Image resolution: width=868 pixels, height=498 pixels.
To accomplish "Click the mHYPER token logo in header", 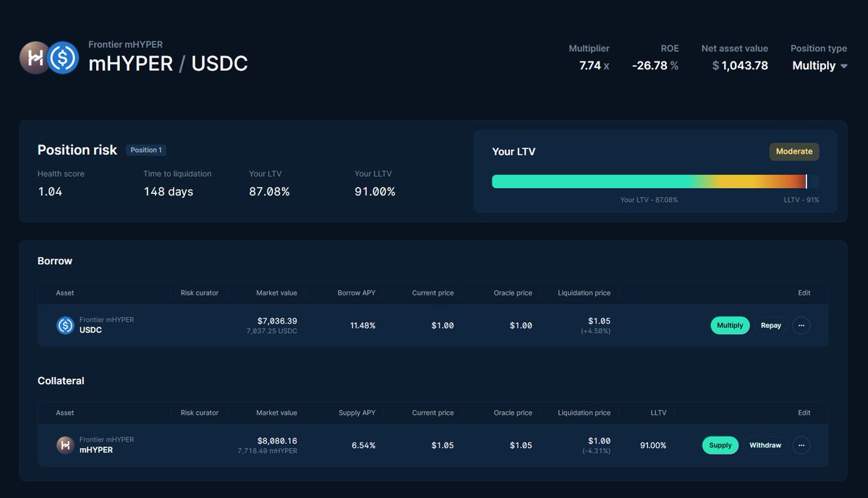I will tap(34, 58).
